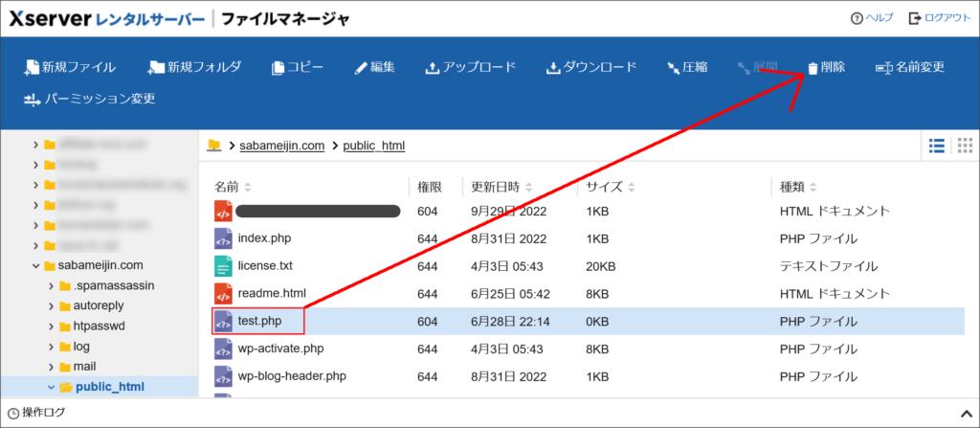Screen dimensions: 980x428
Task: Select the wp-blog-header.php file icon
Action: point(223,376)
